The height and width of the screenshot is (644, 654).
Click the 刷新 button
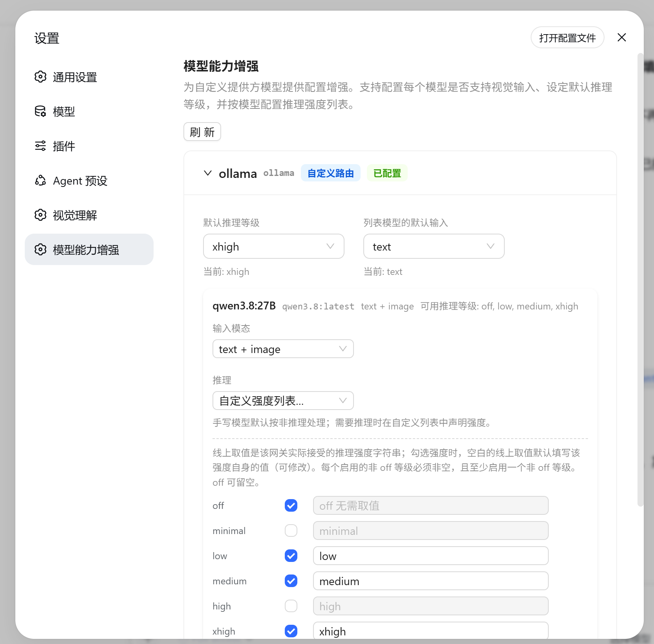(x=202, y=132)
